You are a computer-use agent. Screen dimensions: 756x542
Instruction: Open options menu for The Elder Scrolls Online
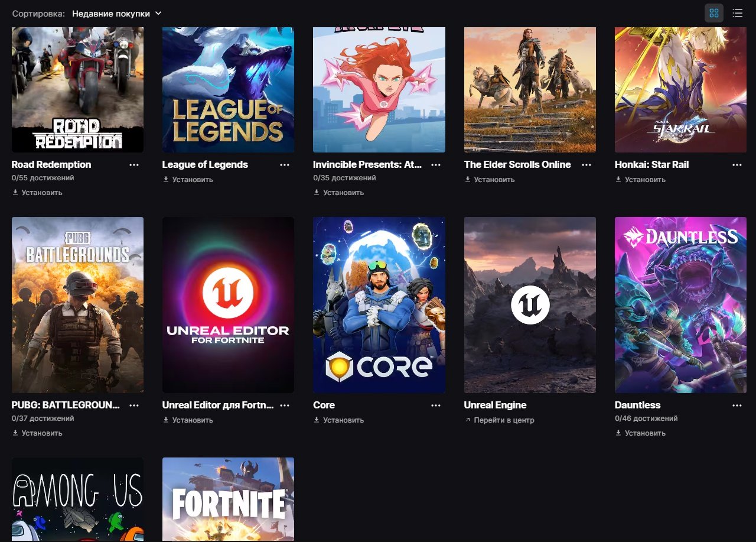(x=586, y=165)
